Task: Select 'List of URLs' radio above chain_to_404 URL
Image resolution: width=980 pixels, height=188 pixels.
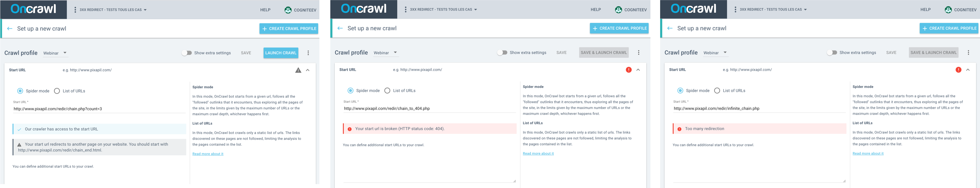Action: click(x=387, y=91)
